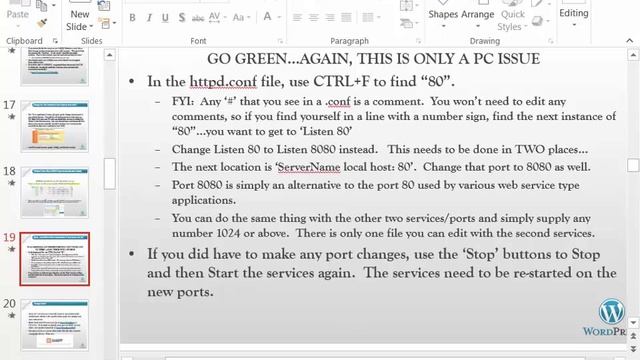Justify the text
The image size is (640, 360).
[346, 18]
